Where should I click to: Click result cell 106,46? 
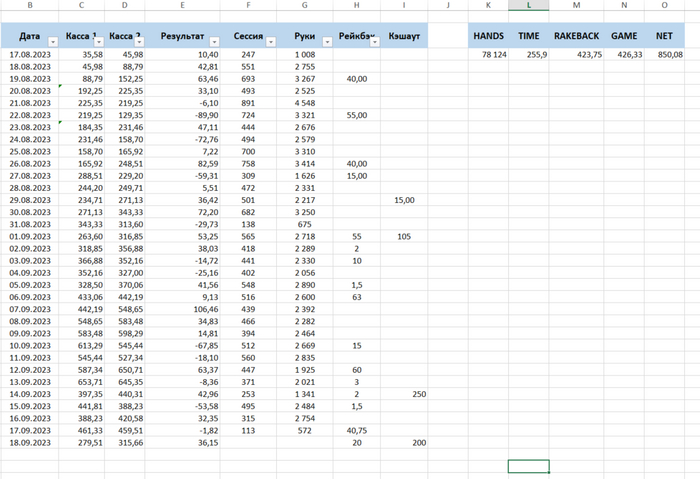[x=182, y=309]
